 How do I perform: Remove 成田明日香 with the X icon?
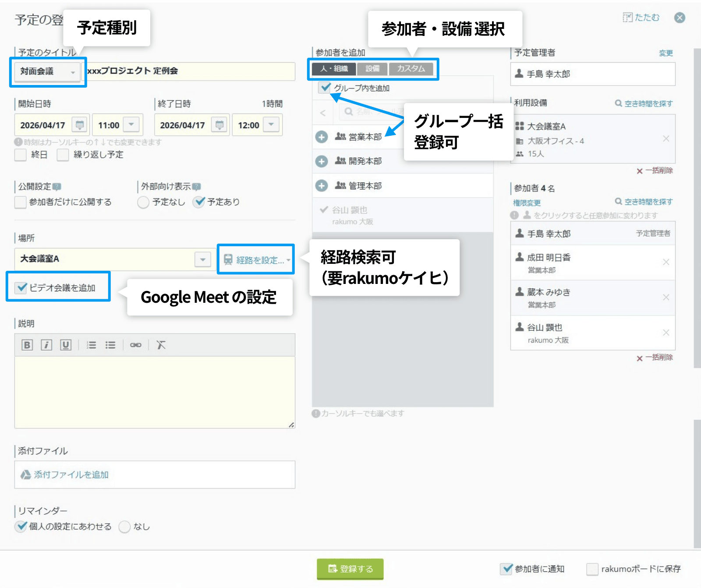click(666, 262)
